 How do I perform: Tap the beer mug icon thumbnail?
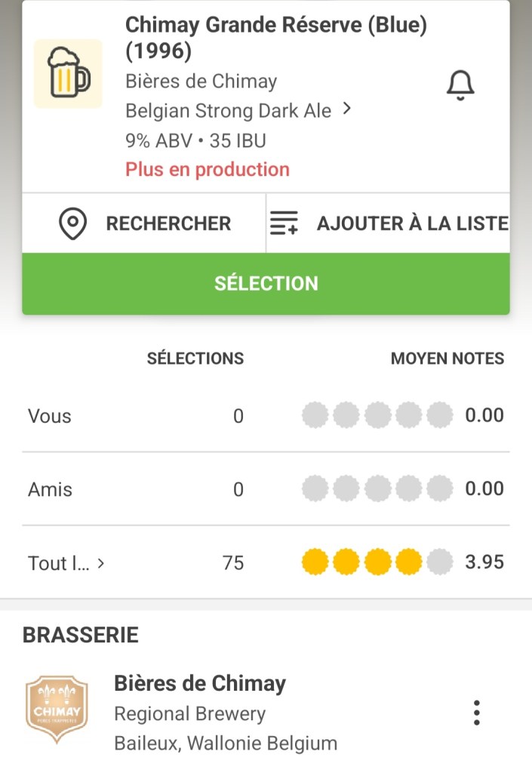coord(68,74)
